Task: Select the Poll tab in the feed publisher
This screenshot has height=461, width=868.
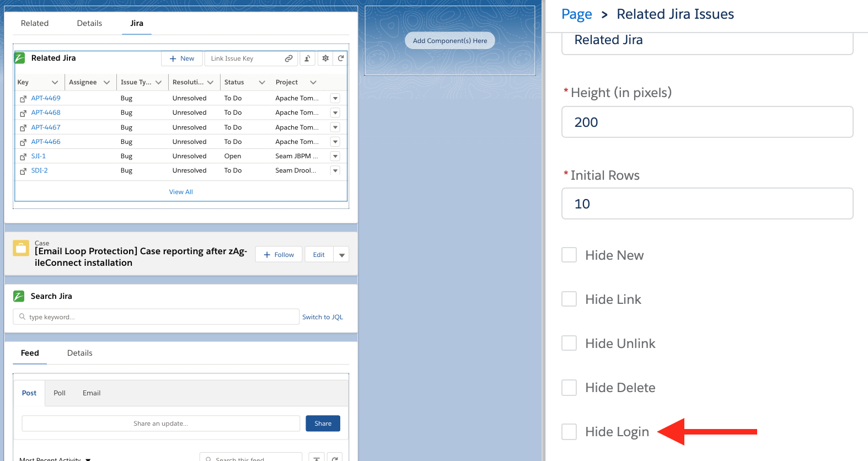Action: (x=60, y=393)
